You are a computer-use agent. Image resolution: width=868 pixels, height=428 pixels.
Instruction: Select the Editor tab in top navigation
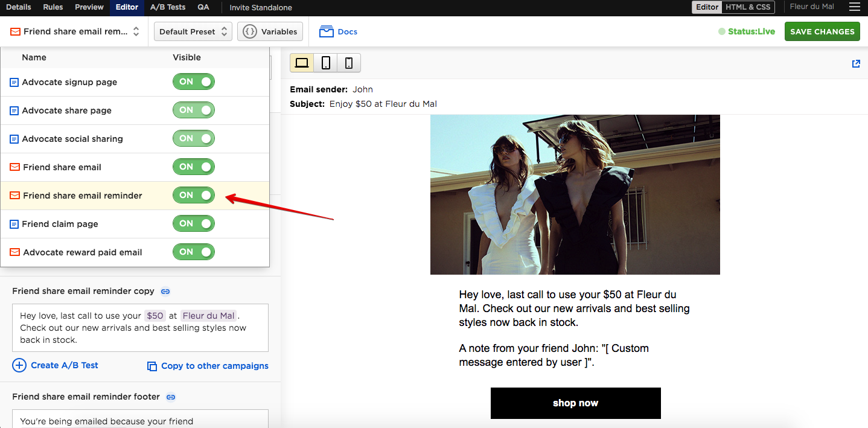coord(127,7)
